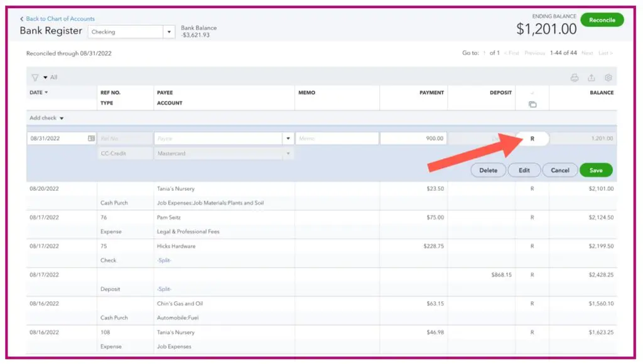Open the date picker calendar icon
The width and height of the screenshot is (643, 364).
pyautogui.click(x=92, y=139)
